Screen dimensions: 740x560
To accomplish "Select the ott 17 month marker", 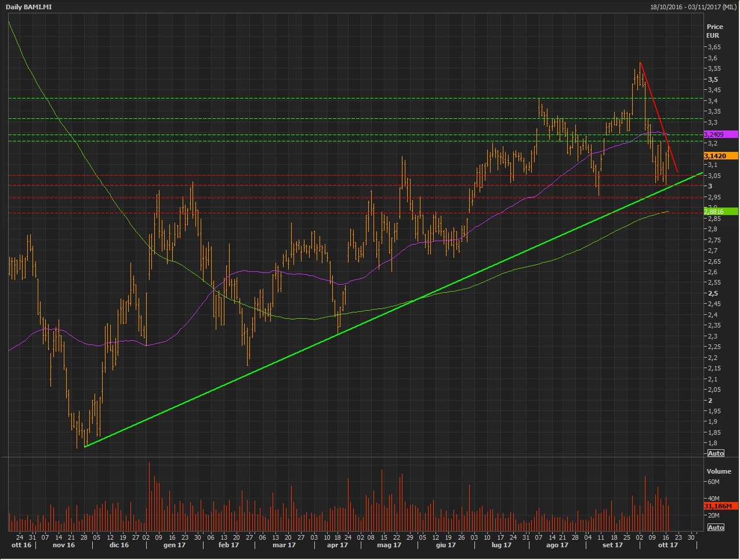I will pyautogui.click(x=668, y=545).
